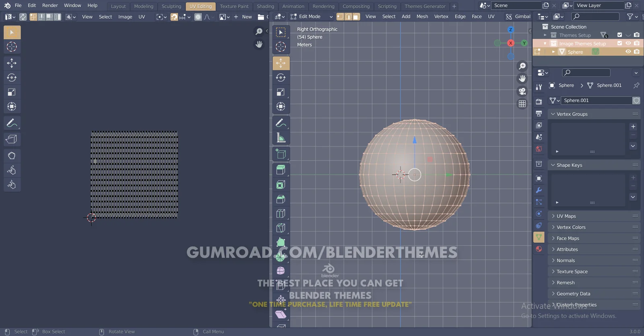Click the zoom magnifier in 3D viewport
The width and height of the screenshot is (644, 336).
[x=522, y=66]
